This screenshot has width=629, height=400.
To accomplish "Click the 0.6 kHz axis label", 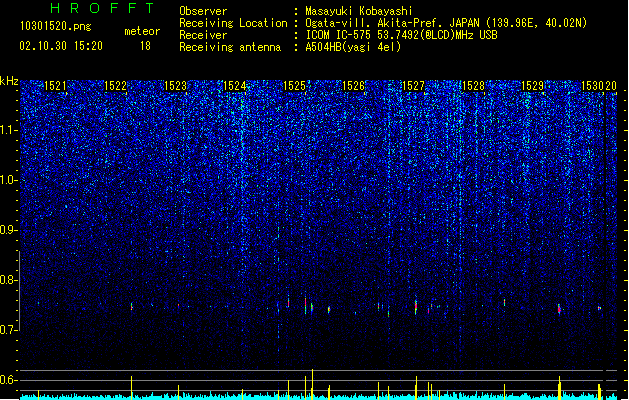I will click(x=8, y=380).
